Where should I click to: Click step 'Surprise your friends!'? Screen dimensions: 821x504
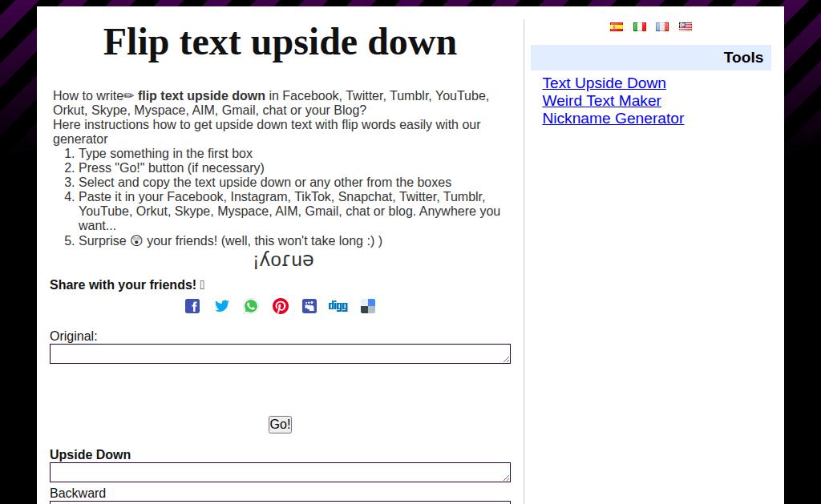click(230, 240)
